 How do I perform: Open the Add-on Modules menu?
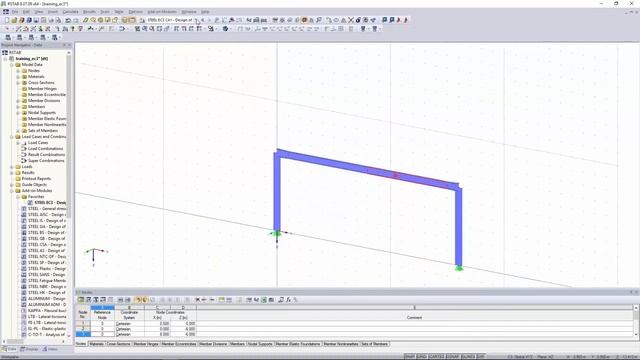(162, 12)
